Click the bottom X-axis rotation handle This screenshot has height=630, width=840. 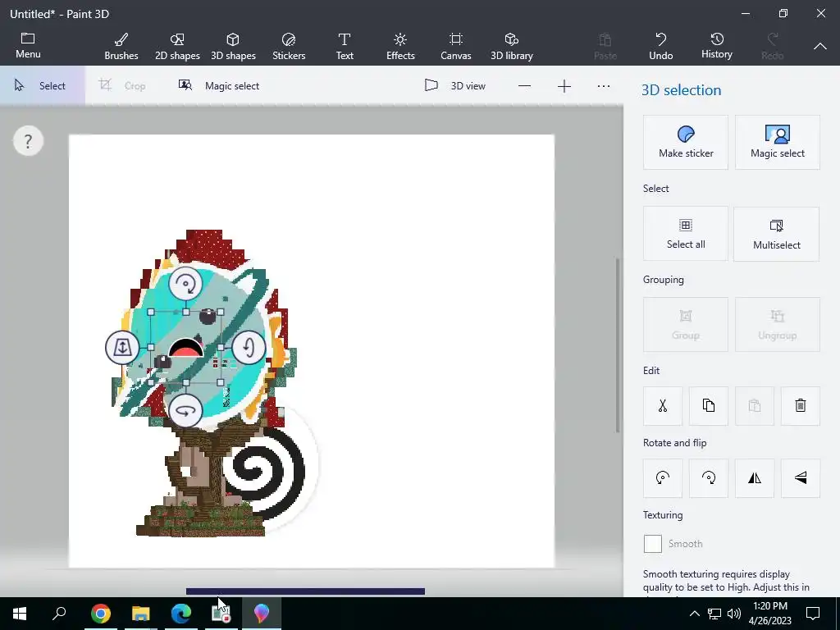coord(185,410)
